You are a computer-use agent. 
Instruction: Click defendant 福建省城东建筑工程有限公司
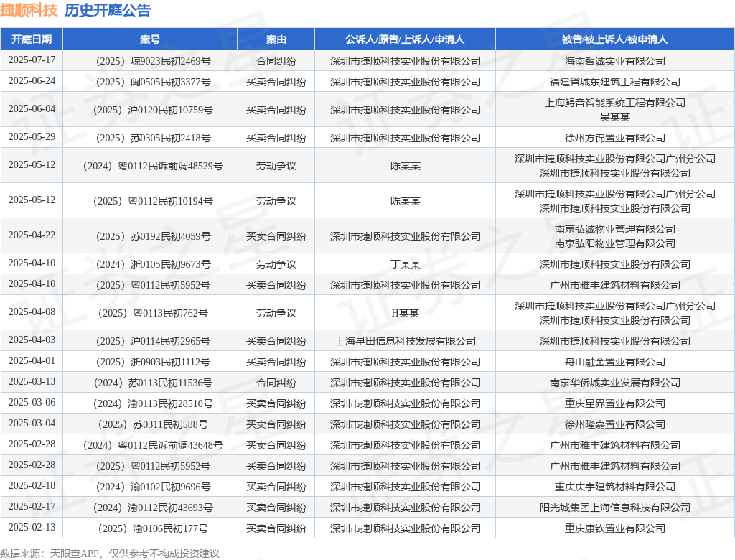(x=615, y=82)
